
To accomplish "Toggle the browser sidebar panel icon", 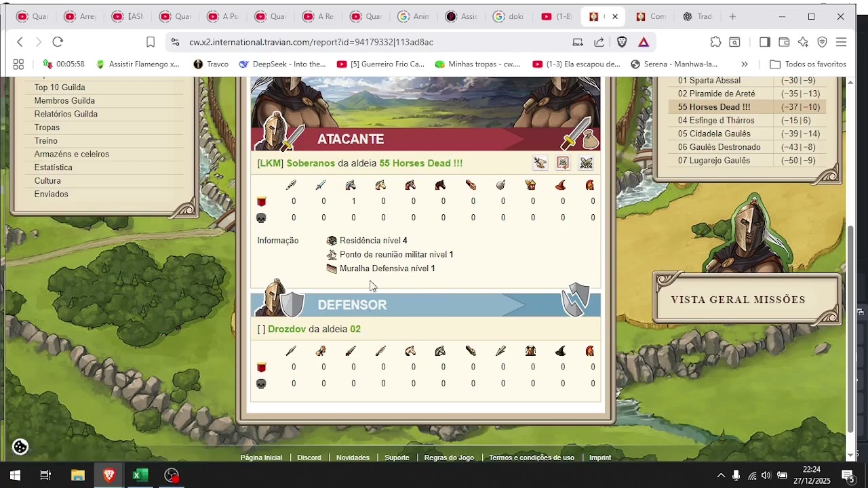I will 764,42.
